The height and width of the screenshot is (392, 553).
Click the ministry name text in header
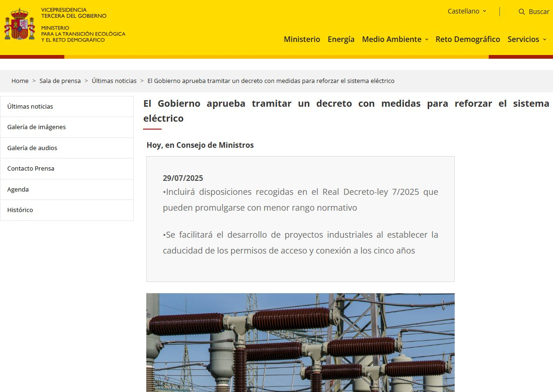[x=83, y=34]
